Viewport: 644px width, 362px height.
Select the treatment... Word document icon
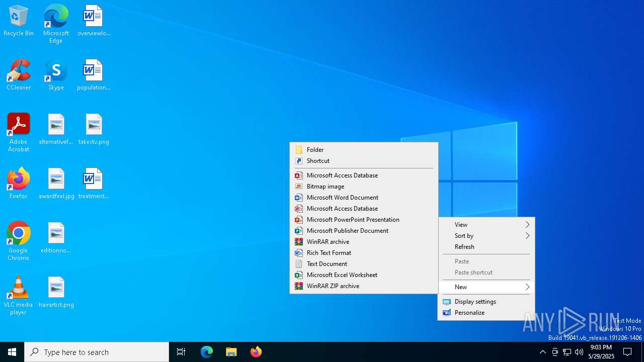click(x=94, y=184)
